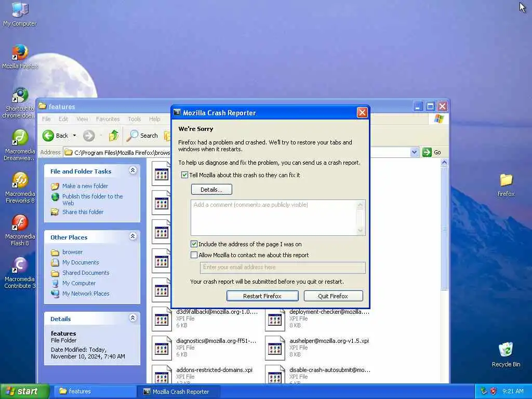Close the Mozilla Crash Reporter dialog
Viewport: 532px width, 399px height.
tap(362, 113)
